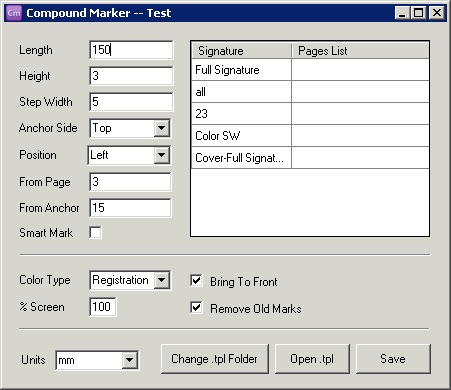This screenshot has width=451, height=390.
Task: Click the Compound Marker app icon in title bar
Action: tap(14, 13)
